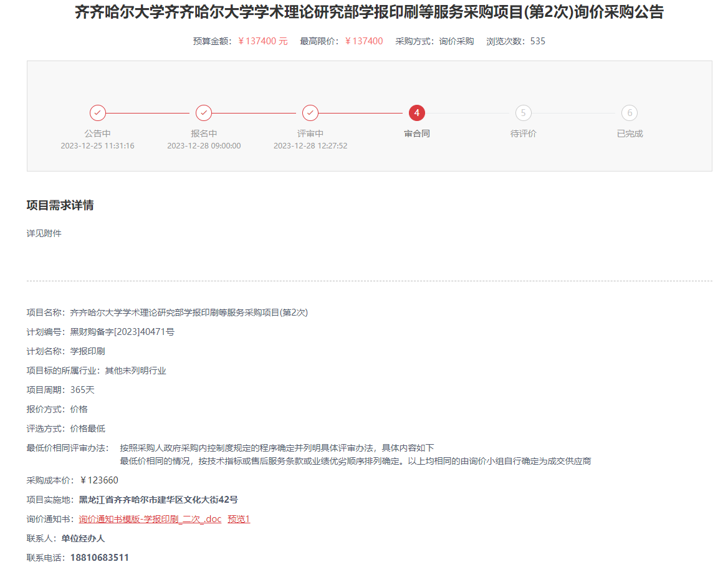
Task: Click the 评审中 step label
Action: tap(310, 133)
